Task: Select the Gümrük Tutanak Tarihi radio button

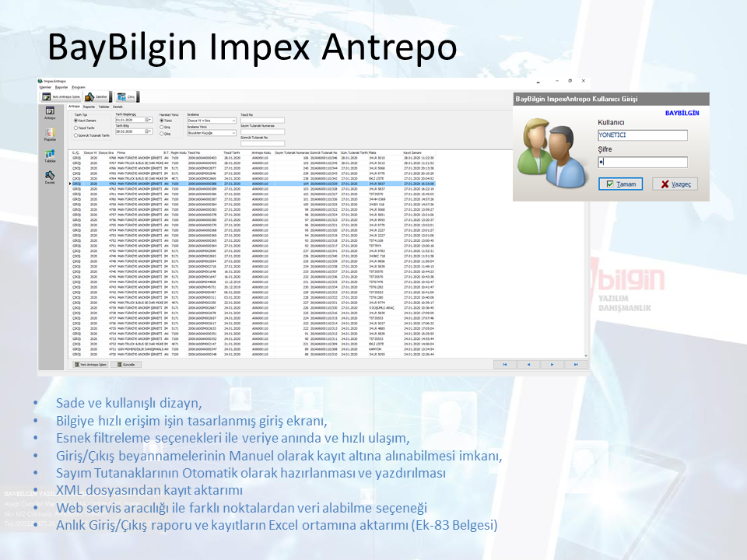Action: coord(75,135)
